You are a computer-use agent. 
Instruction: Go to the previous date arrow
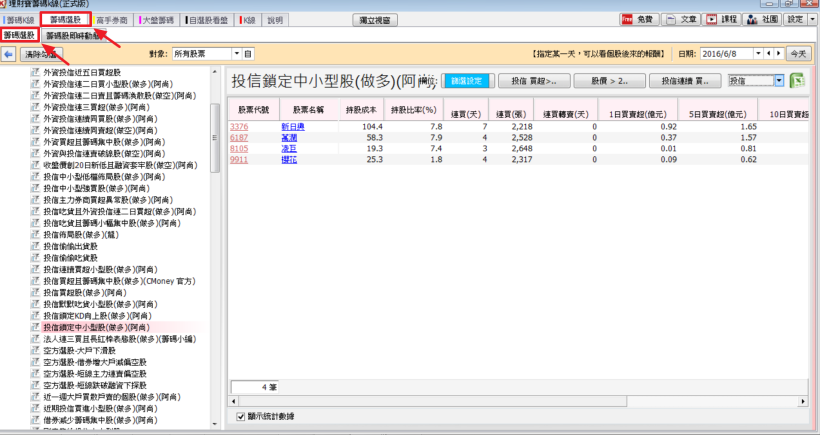(x=768, y=54)
